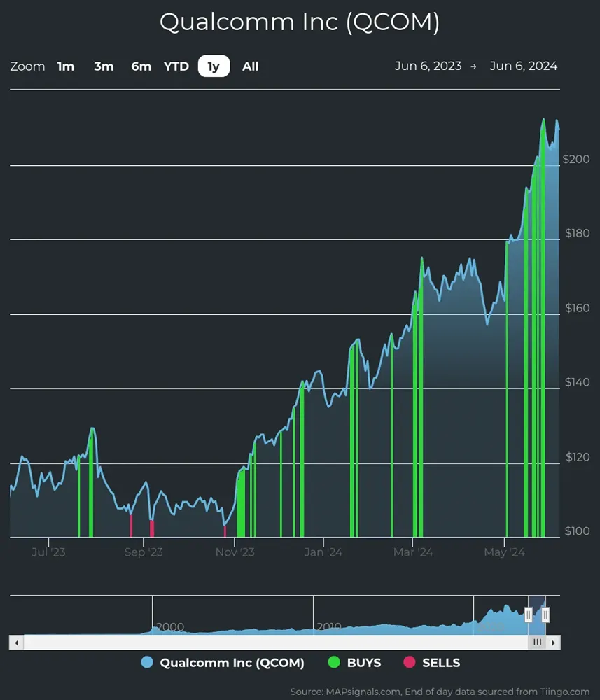The height and width of the screenshot is (700, 600).
Task: Toggle the Qualcomm Inc (QCOM) legend series
Action: click(223, 662)
